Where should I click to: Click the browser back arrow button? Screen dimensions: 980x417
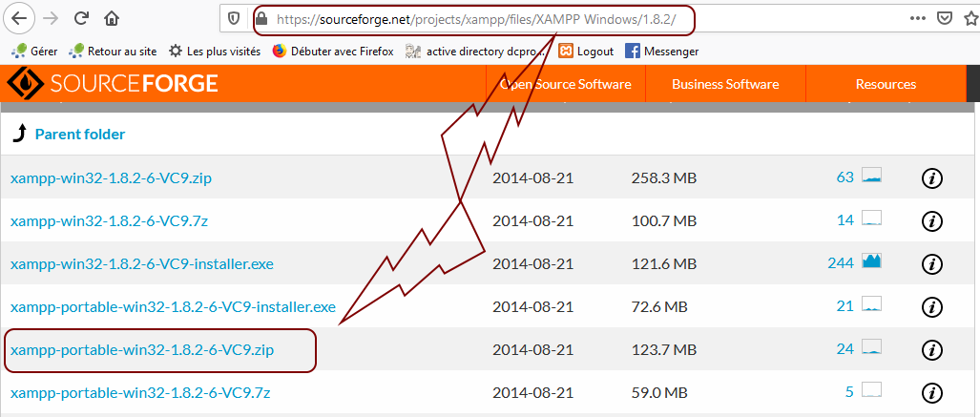tap(19, 18)
